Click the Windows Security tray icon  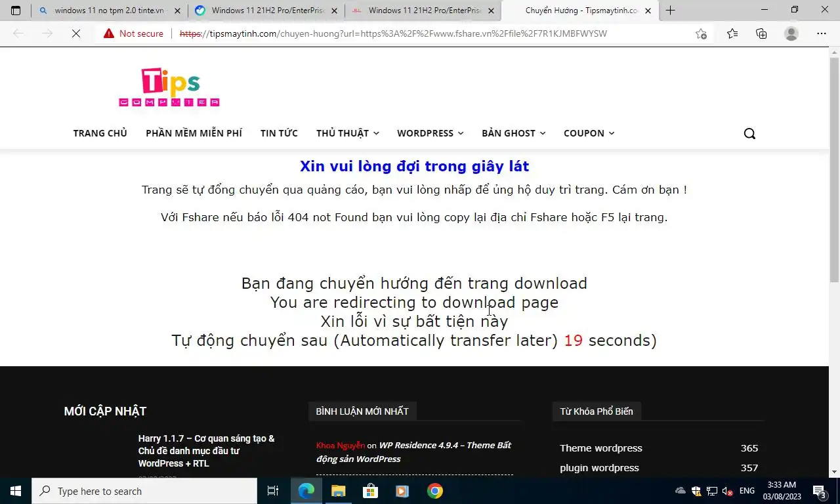(x=696, y=491)
